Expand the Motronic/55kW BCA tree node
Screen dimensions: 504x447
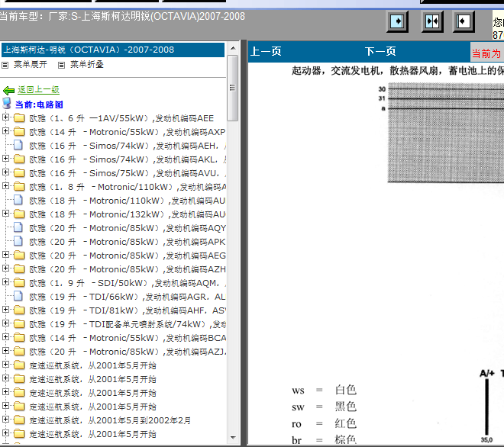click(5, 336)
